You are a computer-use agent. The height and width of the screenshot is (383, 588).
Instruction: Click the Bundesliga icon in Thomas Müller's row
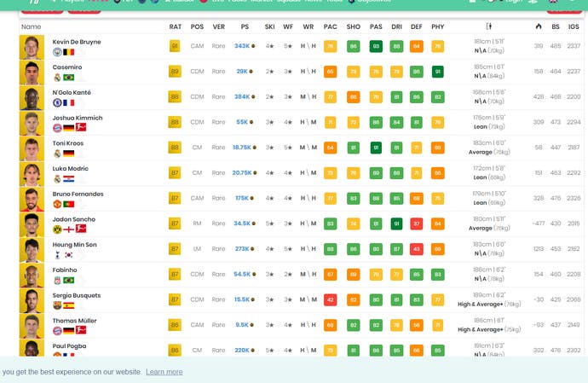81,330
